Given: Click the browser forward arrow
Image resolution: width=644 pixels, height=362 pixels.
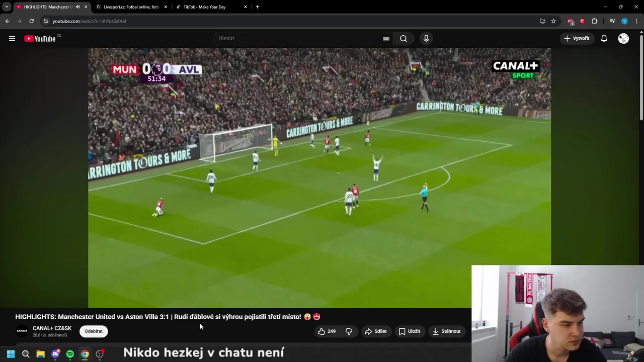Looking at the screenshot, I should tap(19, 21).
